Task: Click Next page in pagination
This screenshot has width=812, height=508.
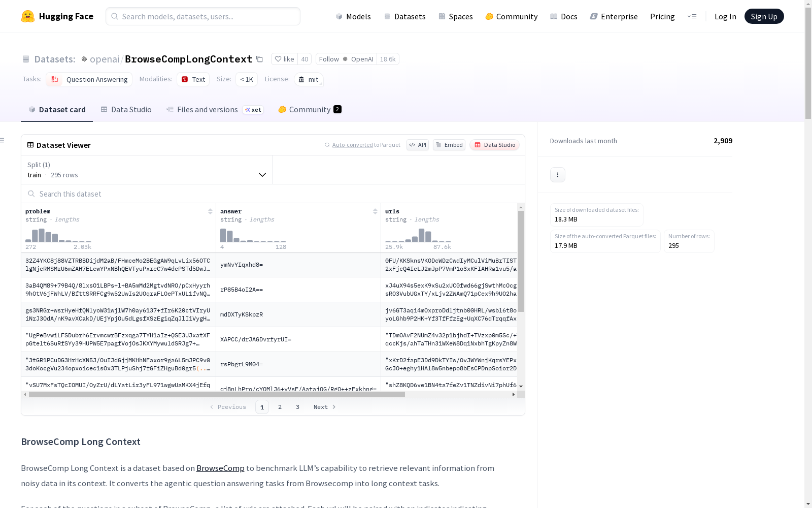Action: pos(325,407)
